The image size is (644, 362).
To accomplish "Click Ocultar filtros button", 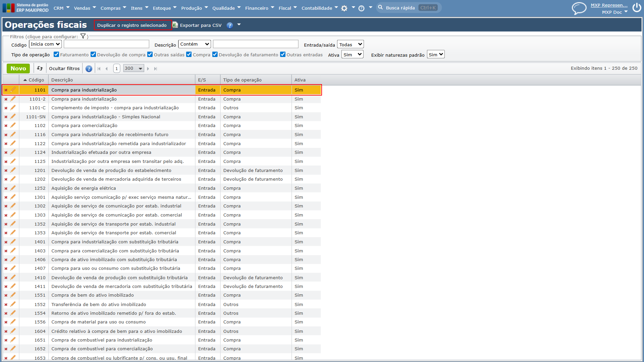I will 64,68.
